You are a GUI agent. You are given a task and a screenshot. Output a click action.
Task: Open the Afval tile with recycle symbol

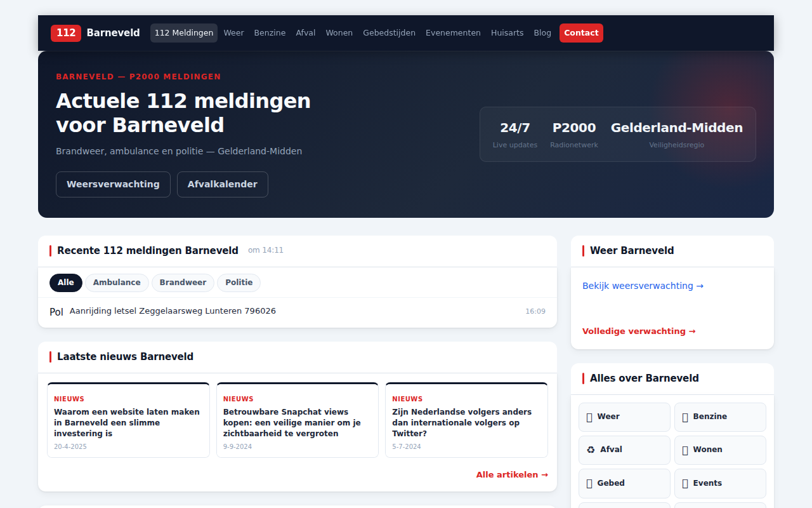point(624,450)
